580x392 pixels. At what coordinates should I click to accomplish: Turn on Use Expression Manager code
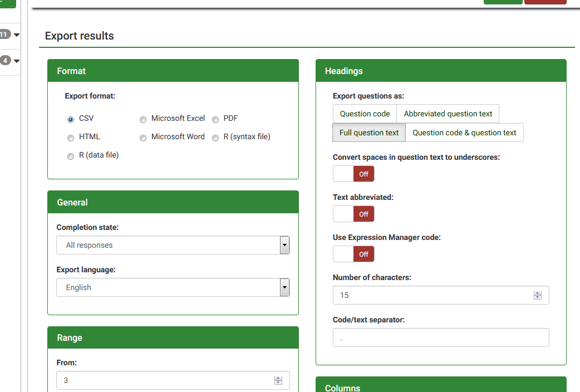click(x=353, y=254)
